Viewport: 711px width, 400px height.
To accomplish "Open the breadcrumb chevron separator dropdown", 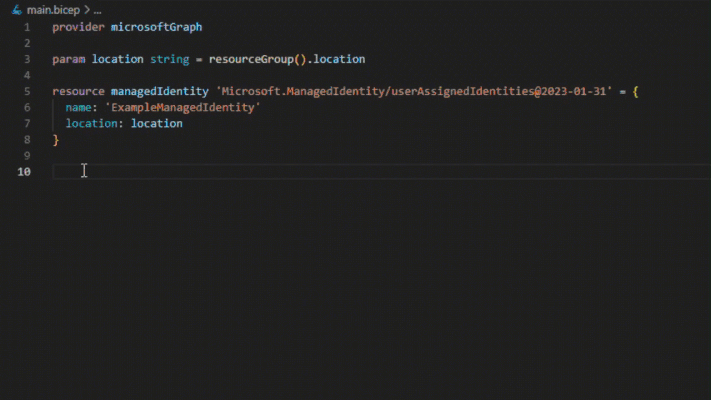I will [x=87, y=10].
